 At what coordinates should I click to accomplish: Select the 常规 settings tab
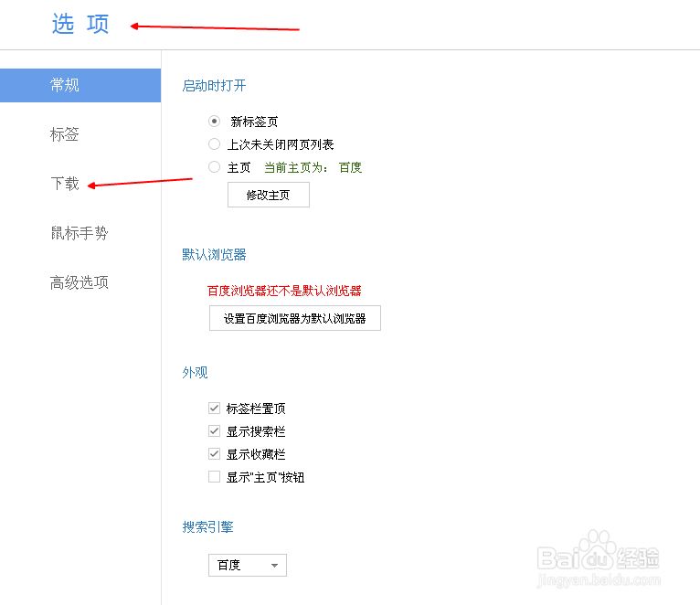80,85
